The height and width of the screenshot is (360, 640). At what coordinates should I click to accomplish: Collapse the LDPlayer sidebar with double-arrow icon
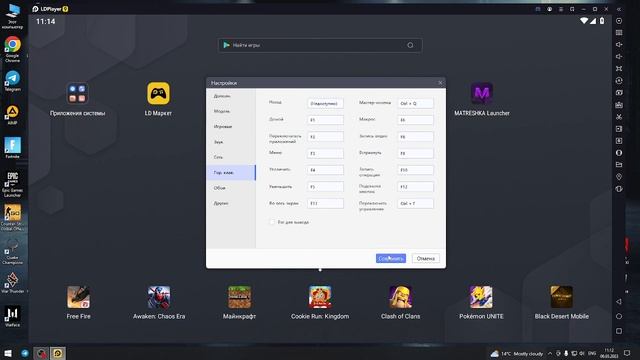tap(619, 9)
